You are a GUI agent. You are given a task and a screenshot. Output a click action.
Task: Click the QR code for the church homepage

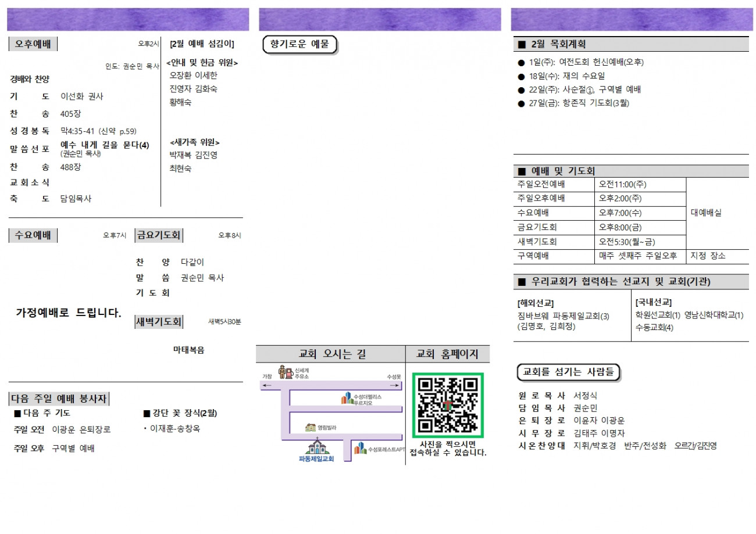pos(448,405)
